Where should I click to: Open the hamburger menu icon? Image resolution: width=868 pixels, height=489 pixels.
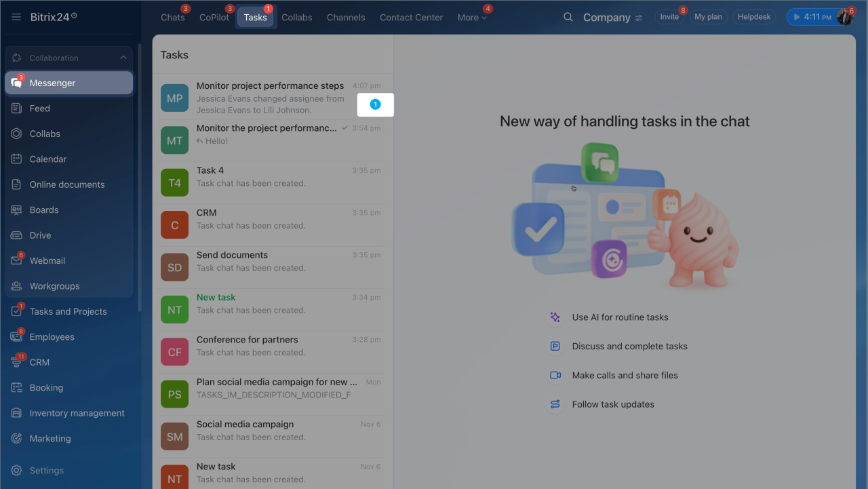tap(16, 17)
